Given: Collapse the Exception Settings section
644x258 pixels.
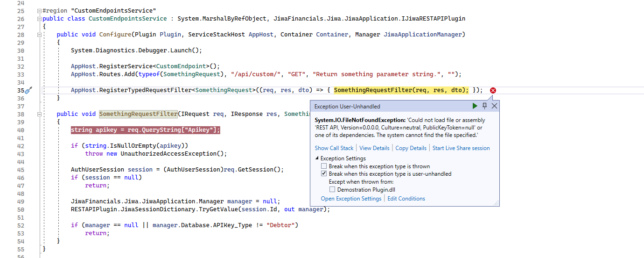Looking at the screenshot, I should (317, 158).
